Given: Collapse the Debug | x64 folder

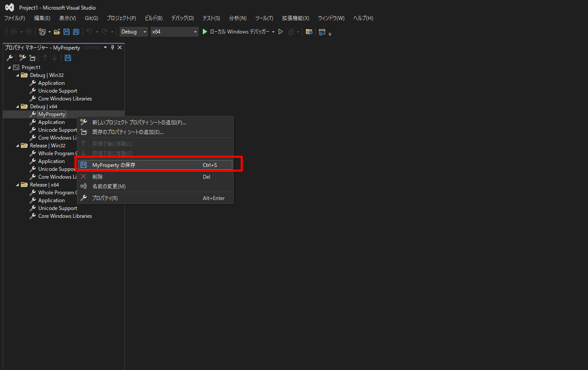Looking at the screenshot, I should pyautogui.click(x=17, y=107).
